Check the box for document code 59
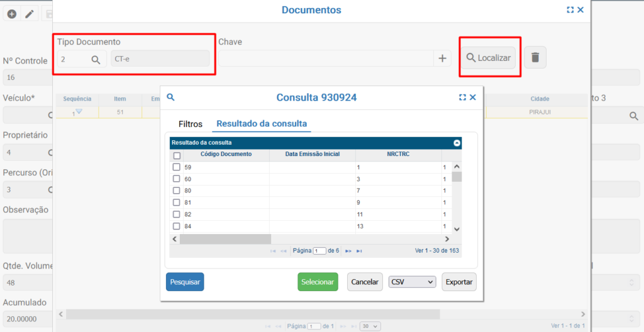 177,167
